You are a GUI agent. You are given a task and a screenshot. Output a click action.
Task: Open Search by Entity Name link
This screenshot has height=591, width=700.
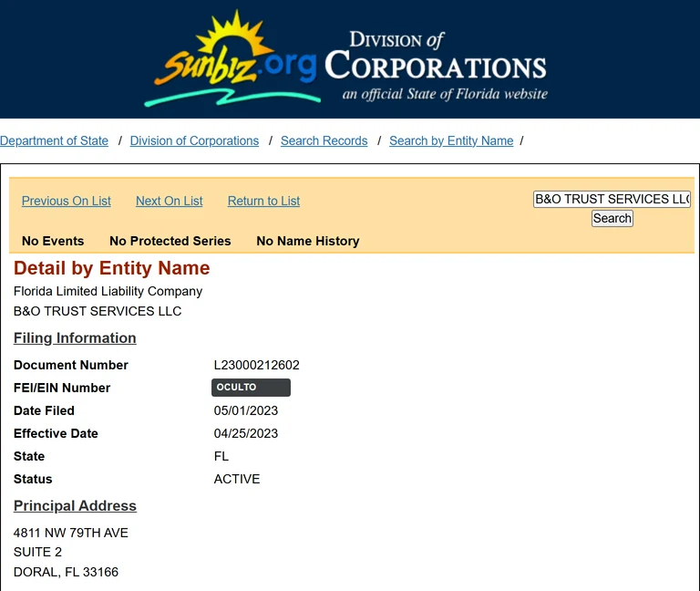[451, 140]
